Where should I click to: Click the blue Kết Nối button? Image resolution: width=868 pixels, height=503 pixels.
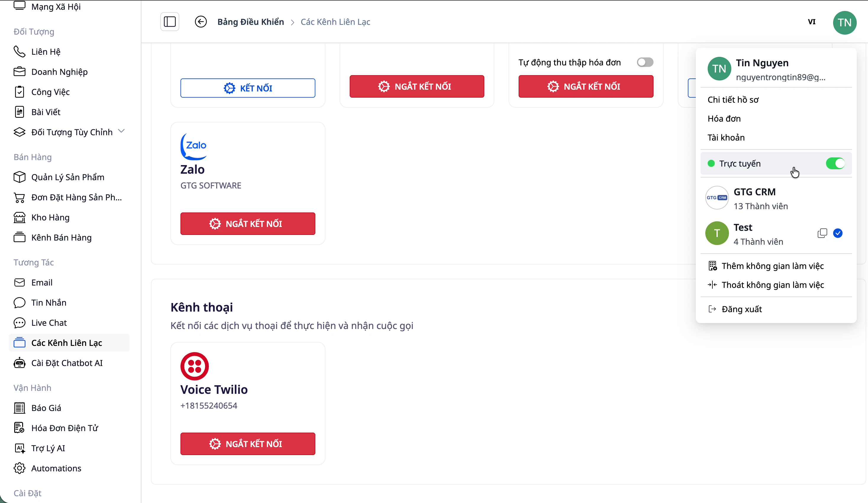pyautogui.click(x=247, y=88)
